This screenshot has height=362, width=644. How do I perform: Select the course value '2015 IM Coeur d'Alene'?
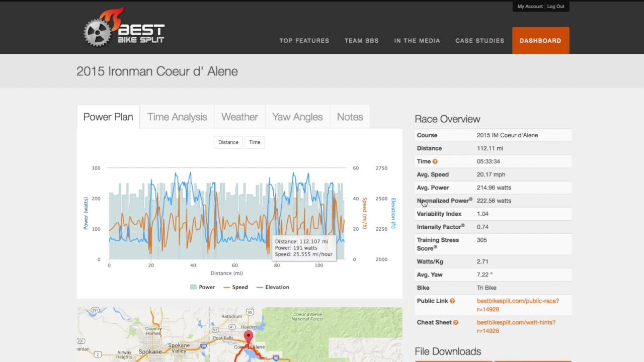(507, 135)
